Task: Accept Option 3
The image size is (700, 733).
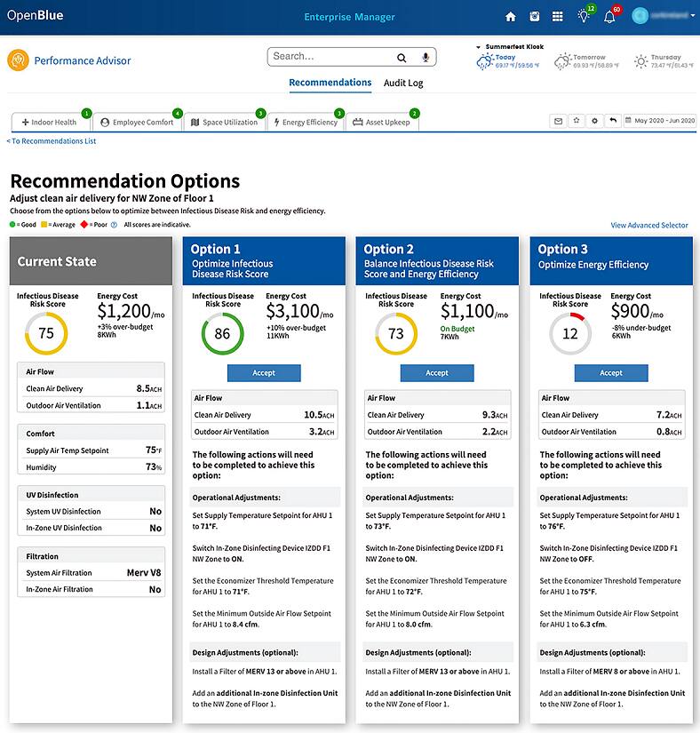Action: pyautogui.click(x=611, y=373)
